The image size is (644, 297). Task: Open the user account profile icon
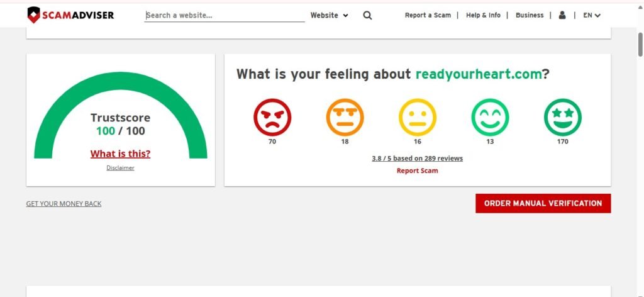(x=562, y=15)
